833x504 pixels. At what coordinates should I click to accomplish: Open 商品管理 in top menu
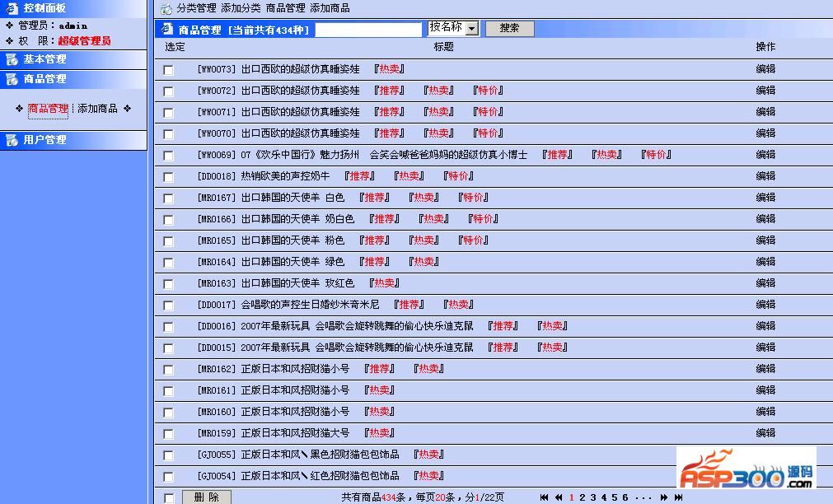click(285, 8)
